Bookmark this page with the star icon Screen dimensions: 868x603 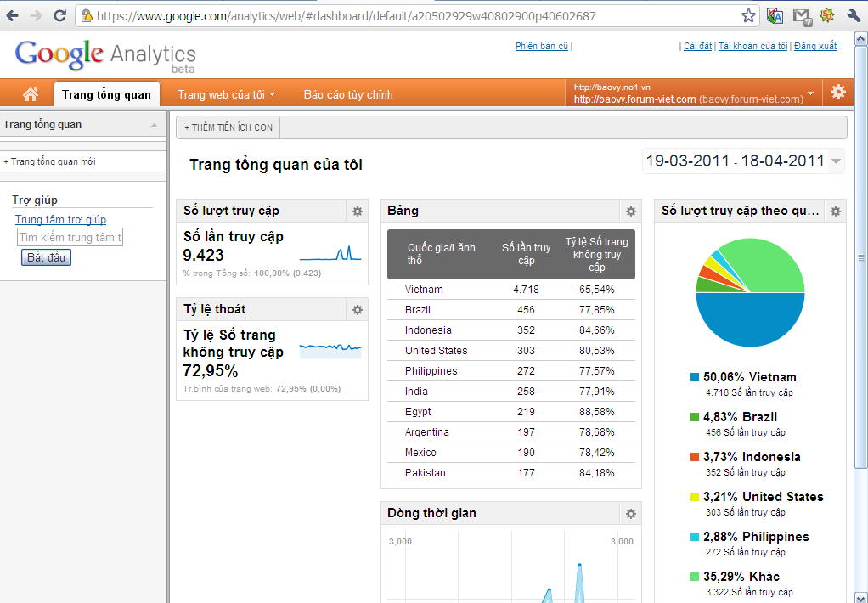tap(748, 16)
